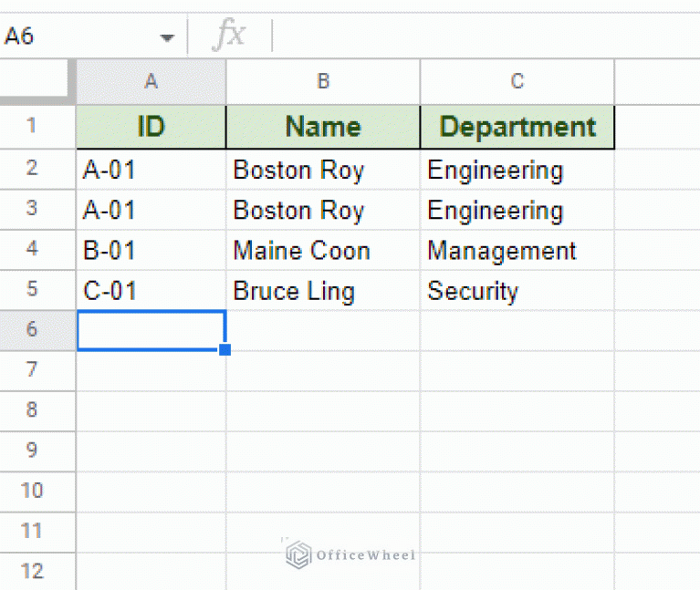Select row 1 header

pos(33,127)
